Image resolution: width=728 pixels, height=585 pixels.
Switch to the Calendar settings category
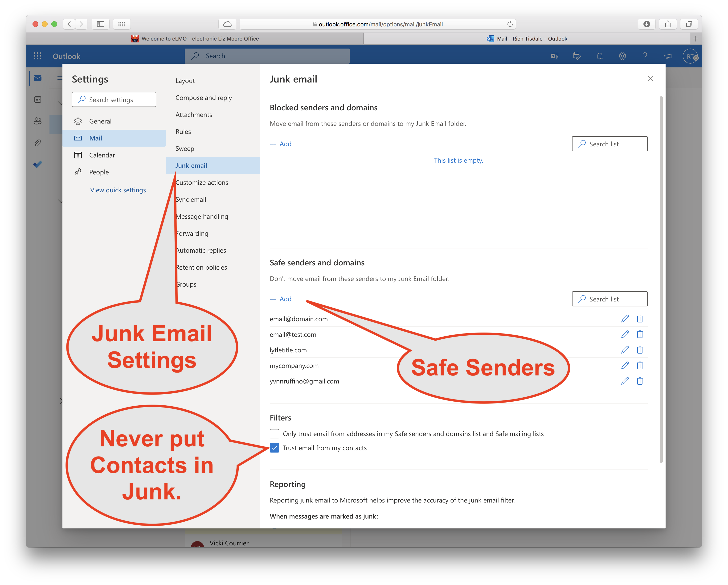pyautogui.click(x=102, y=155)
